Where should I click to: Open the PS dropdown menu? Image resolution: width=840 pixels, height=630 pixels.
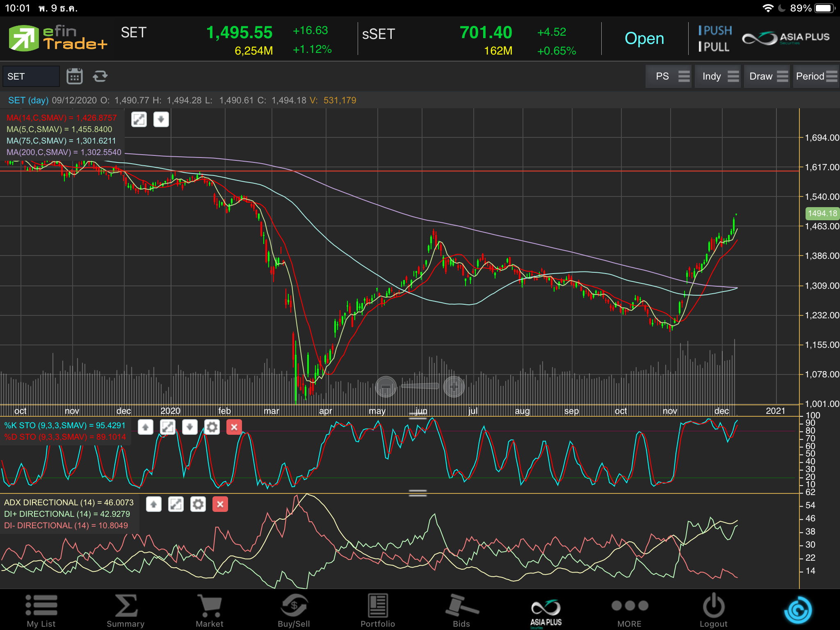pos(669,76)
